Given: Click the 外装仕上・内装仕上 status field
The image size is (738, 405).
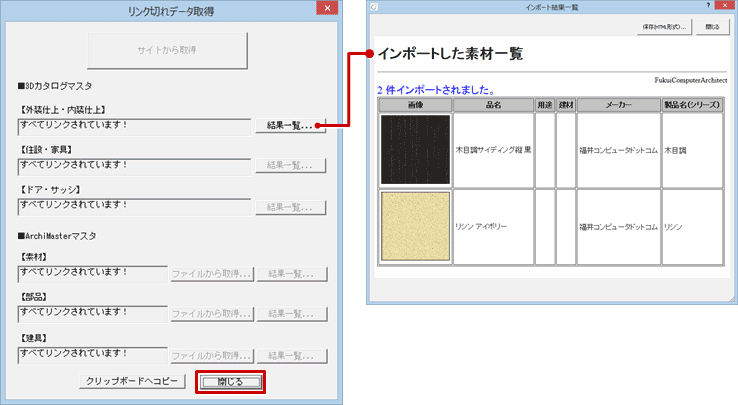Looking at the screenshot, I should tap(135, 127).
